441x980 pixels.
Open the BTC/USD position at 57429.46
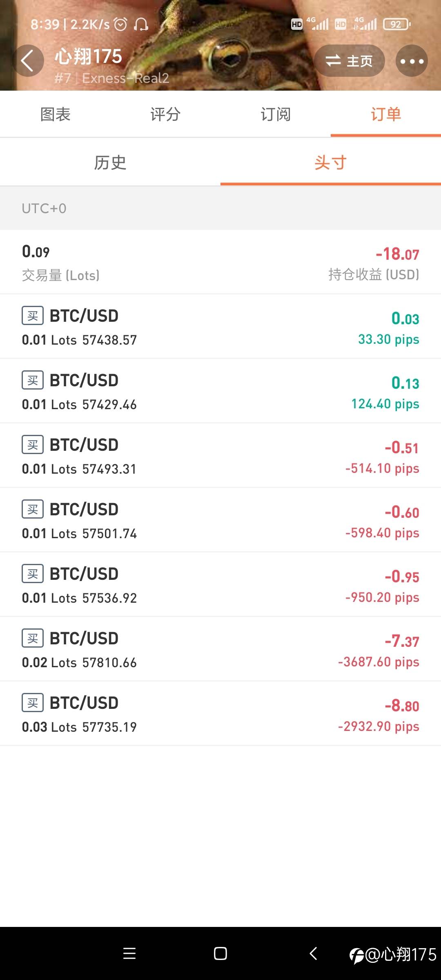[220, 391]
